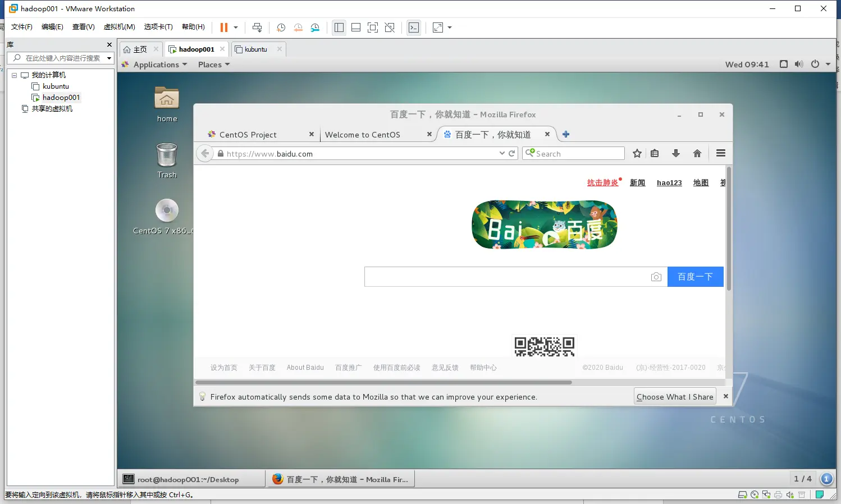Open the Places dropdown menu
This screenshot has width=841, height=504.
(214, 65)
